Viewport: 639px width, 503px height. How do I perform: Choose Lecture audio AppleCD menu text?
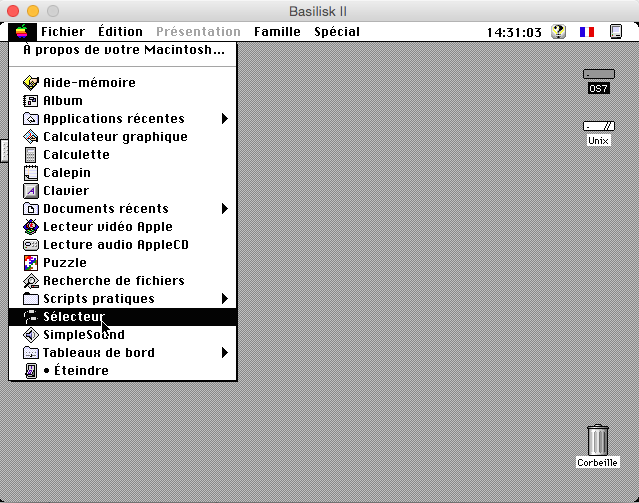pyautogui.click(x=116, y=245)
